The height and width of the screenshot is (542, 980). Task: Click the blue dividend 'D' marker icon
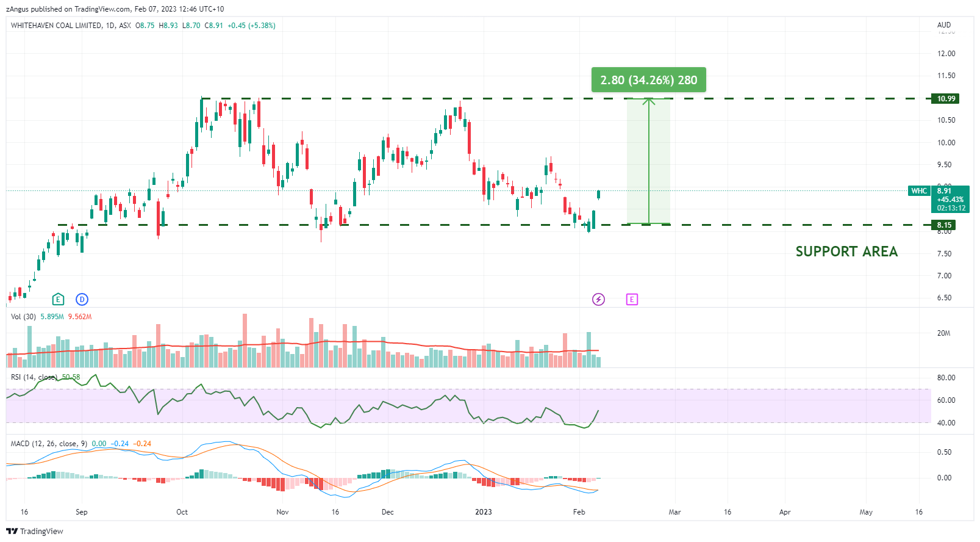(82, 299)
